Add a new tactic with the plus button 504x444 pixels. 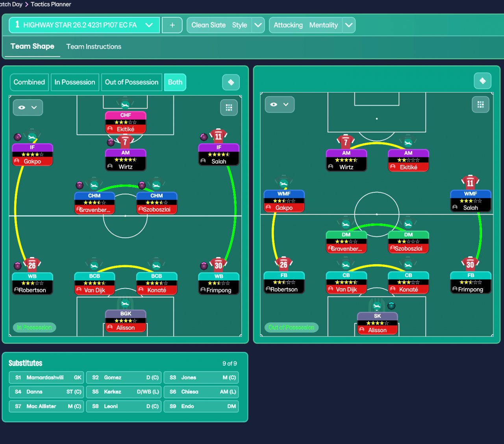pos(172,25)
